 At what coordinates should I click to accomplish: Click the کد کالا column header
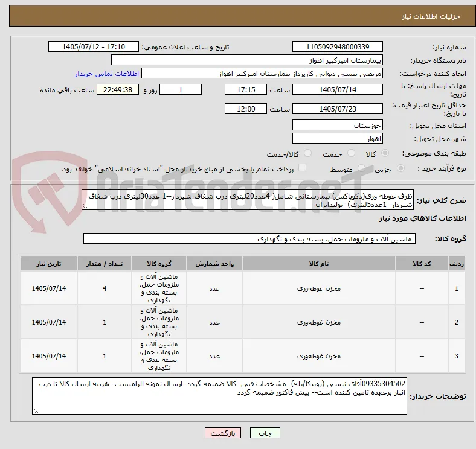(422, 264)
